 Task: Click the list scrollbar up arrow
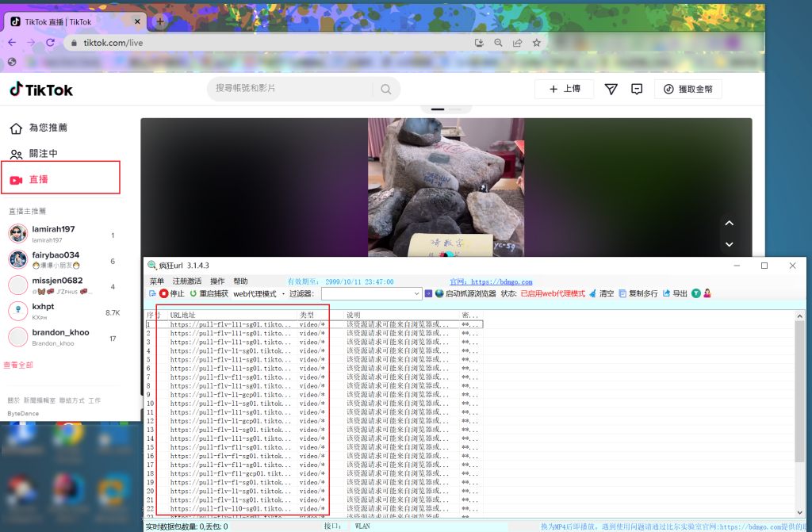pyautogui.click(x=799, y=316)
